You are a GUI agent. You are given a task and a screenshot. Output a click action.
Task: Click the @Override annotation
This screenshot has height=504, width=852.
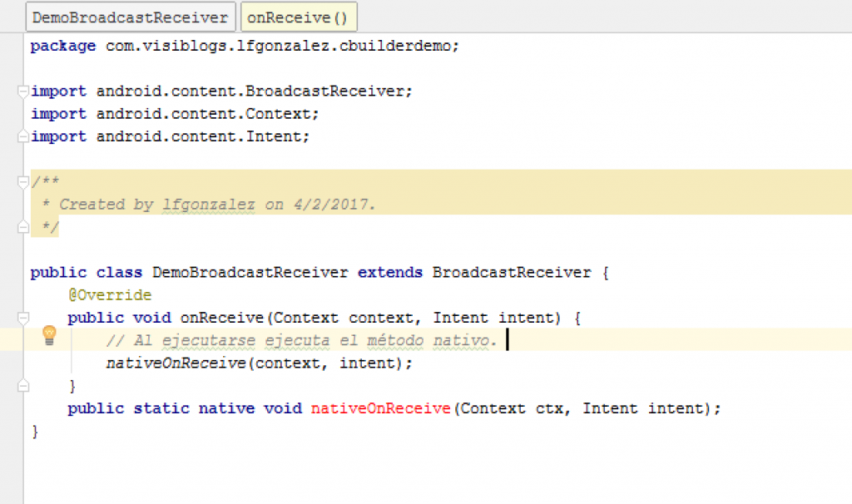(111, 294)
